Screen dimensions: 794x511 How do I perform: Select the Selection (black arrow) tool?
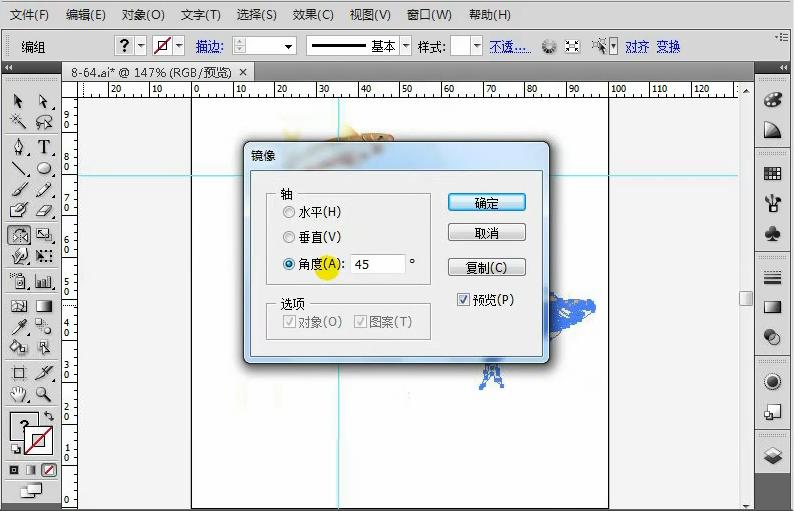(18, 101)
